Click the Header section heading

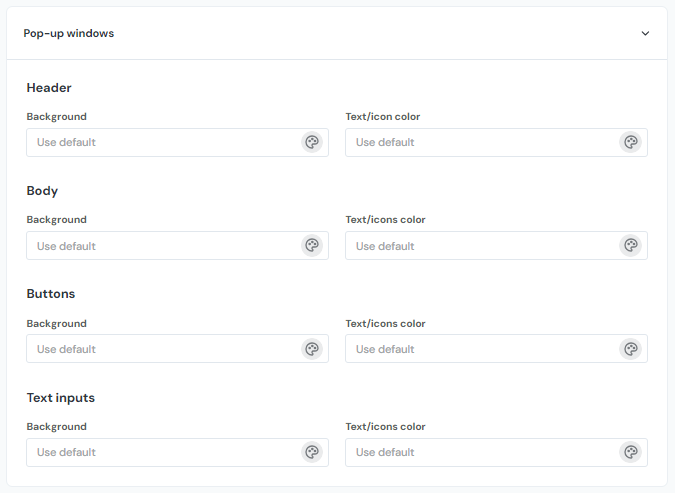pyautogui.click(x=49, y=88)
